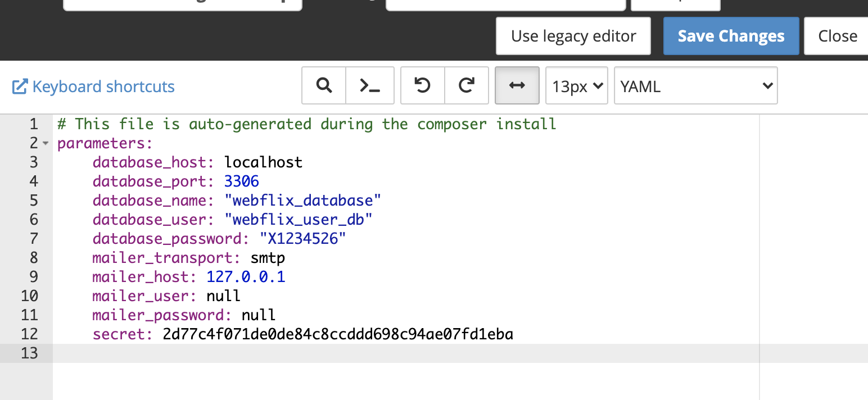Switch to the legacy editor
The image size is (868, 400).
tap(573, 36)
